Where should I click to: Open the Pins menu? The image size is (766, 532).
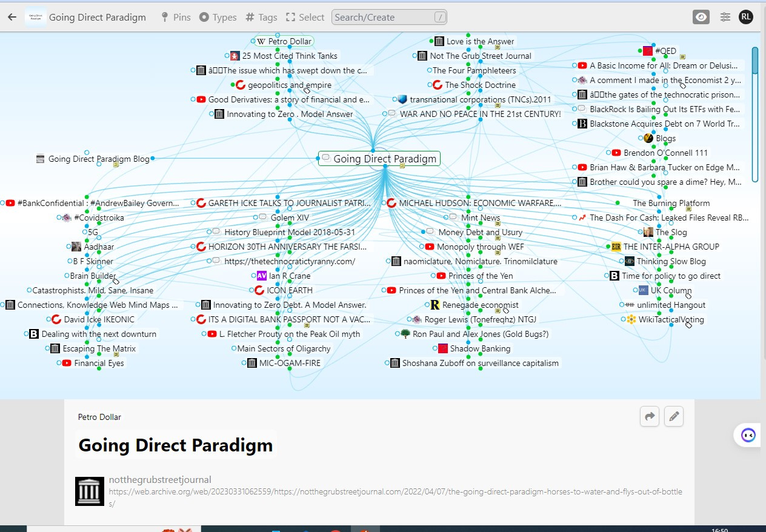pyautogui.click(x=176, y=18)
